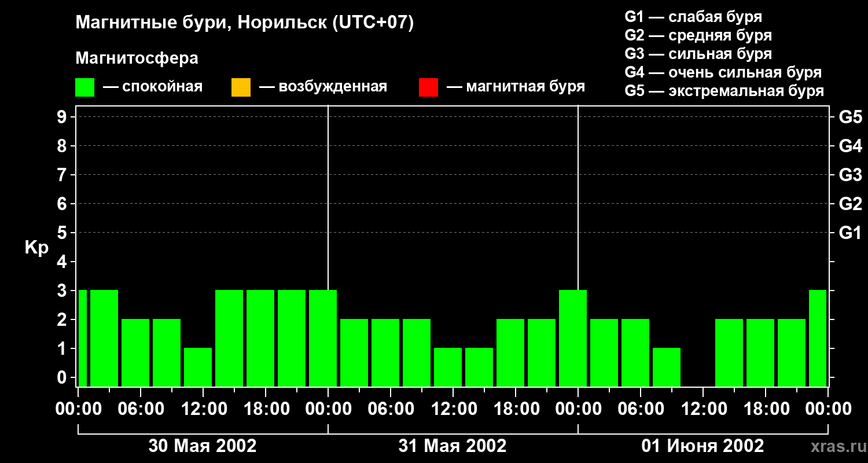The width and height of the screenshot is (868, 463).
Task: Click 'G4 — очень сильная буря' legend line
Action: (723, 72)
